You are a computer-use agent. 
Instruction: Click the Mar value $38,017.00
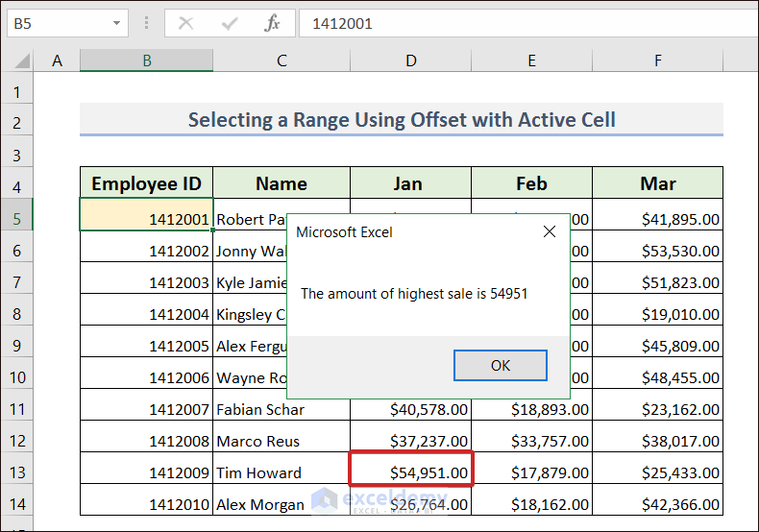coord(657,436)
